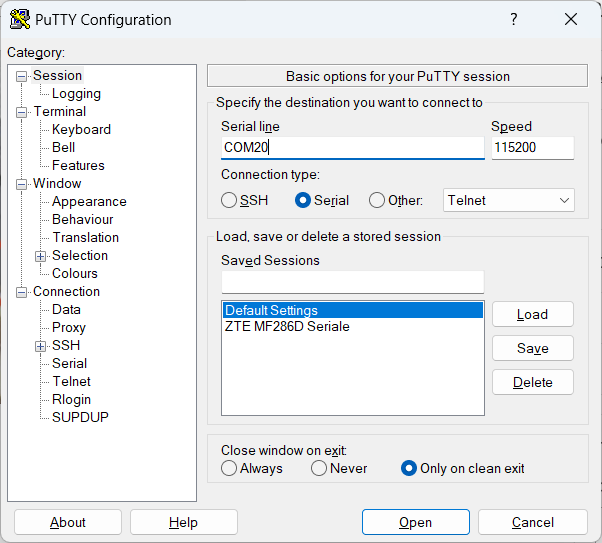The height and width of the screenshot is (543, 602).
Task: Open the Logging category
Action: coord(76,93)
